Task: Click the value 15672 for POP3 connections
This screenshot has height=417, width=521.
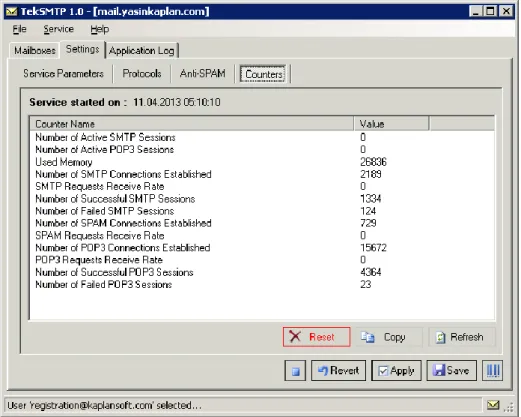Action: pyautogui.click(x=373, y=248)
